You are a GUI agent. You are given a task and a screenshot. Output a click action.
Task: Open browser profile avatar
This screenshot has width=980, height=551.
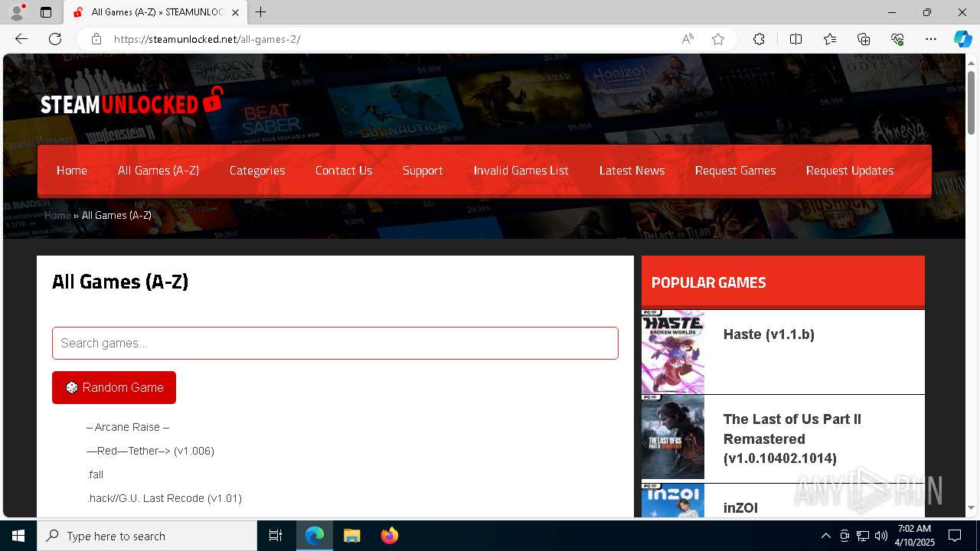(x=16, y=12)
